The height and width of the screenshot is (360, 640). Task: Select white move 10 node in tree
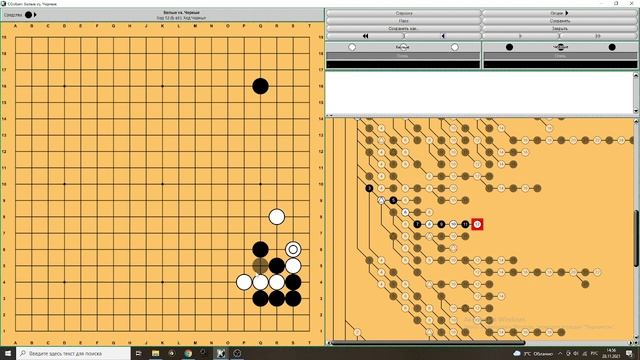coord(453,224)
